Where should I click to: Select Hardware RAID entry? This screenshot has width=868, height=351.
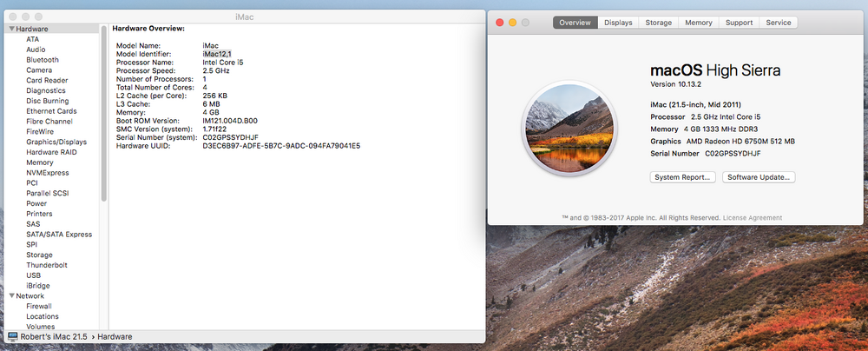tap(51, 152)
